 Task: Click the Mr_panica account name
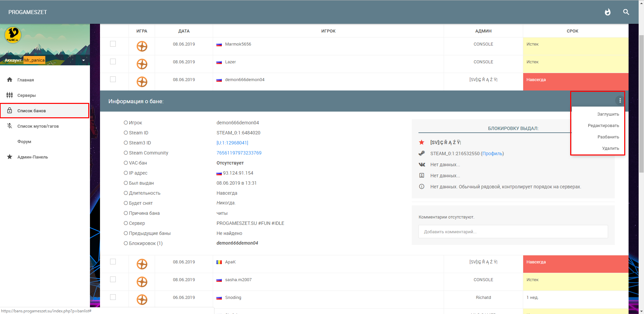click(34, 60)
